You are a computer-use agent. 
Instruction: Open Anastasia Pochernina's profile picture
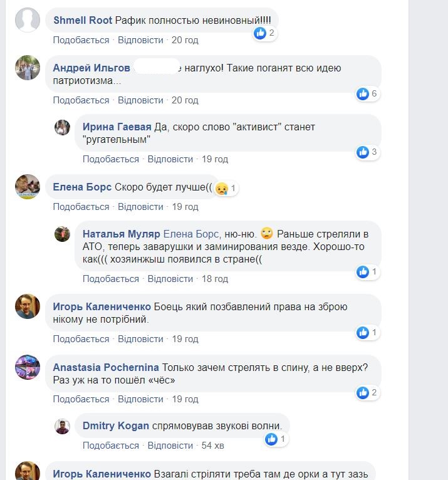[28, 368]
